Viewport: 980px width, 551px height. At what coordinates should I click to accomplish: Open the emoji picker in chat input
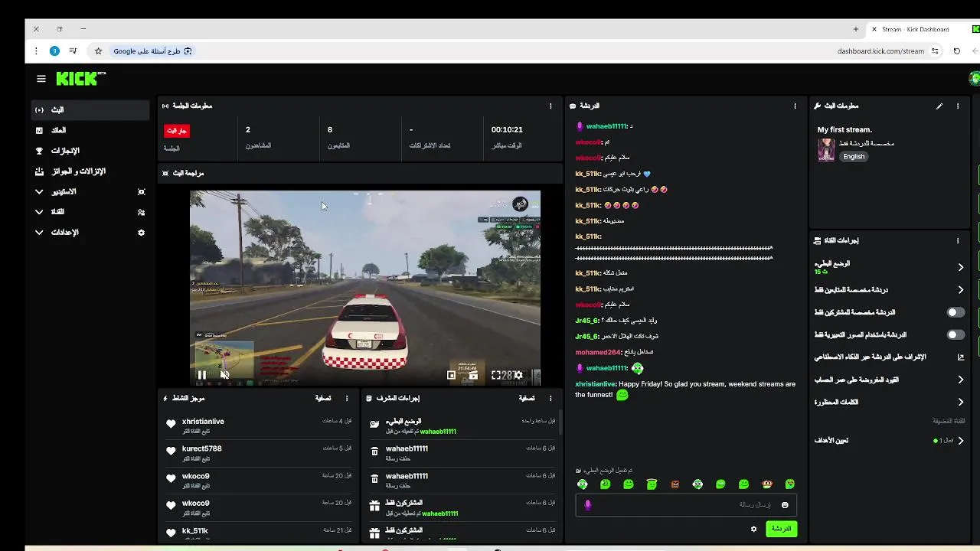(785, 505)
